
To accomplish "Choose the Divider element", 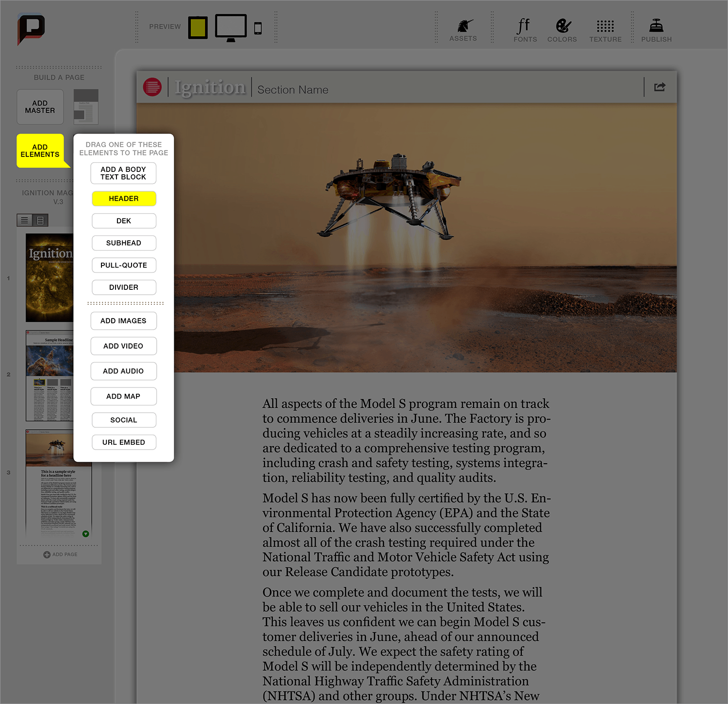I will 124,287.
